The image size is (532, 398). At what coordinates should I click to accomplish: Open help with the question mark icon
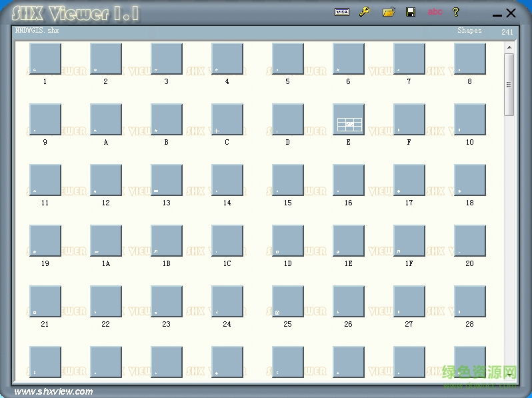[x=456, y=12]
